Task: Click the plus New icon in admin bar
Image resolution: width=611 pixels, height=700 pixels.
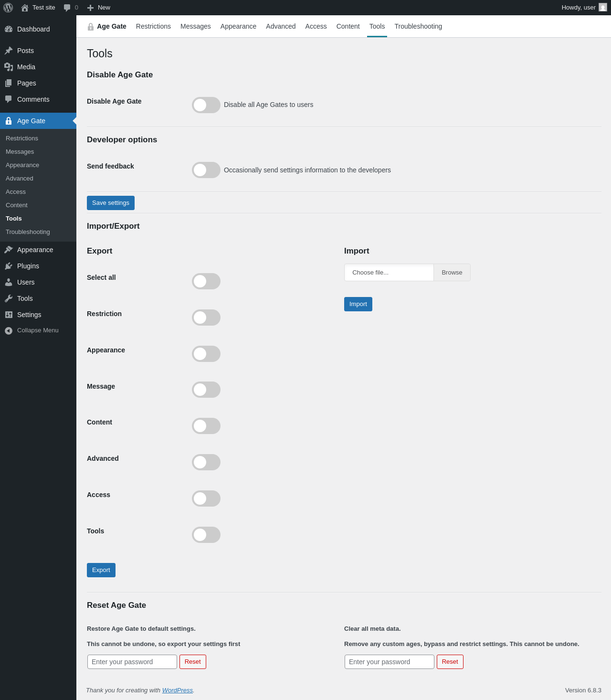Action: (x=90, y=8)
